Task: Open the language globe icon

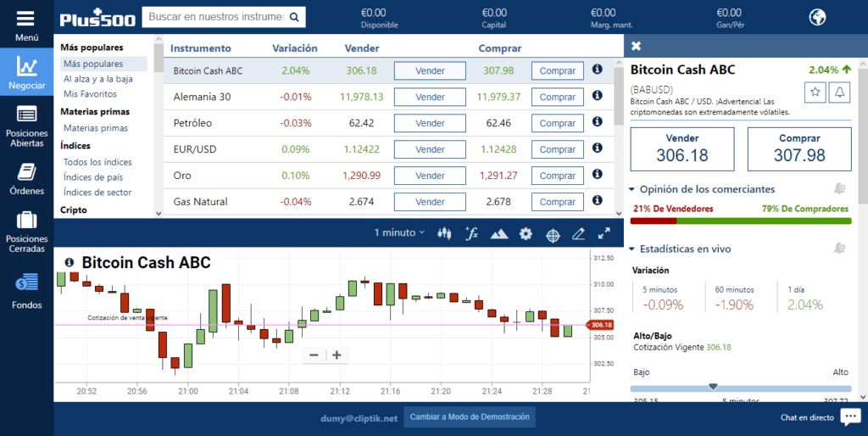Action: [817, 17]
